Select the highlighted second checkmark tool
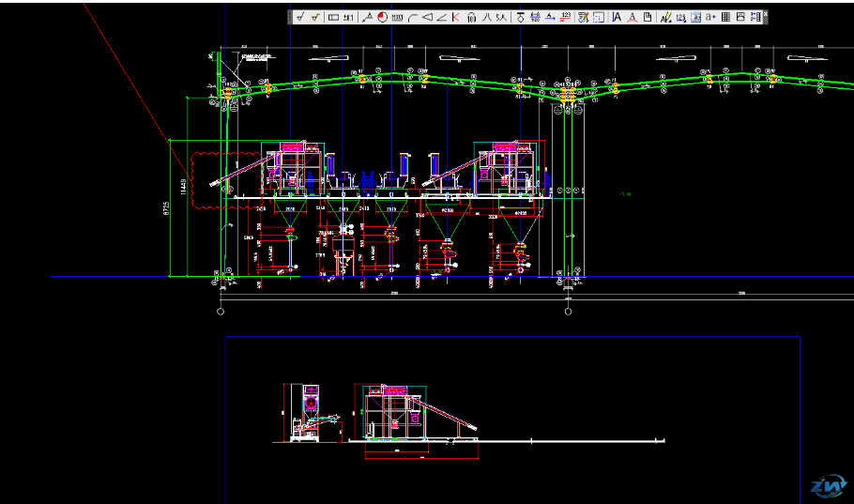Viewport: 854px width, 504px height. click(x=315, y=17)
